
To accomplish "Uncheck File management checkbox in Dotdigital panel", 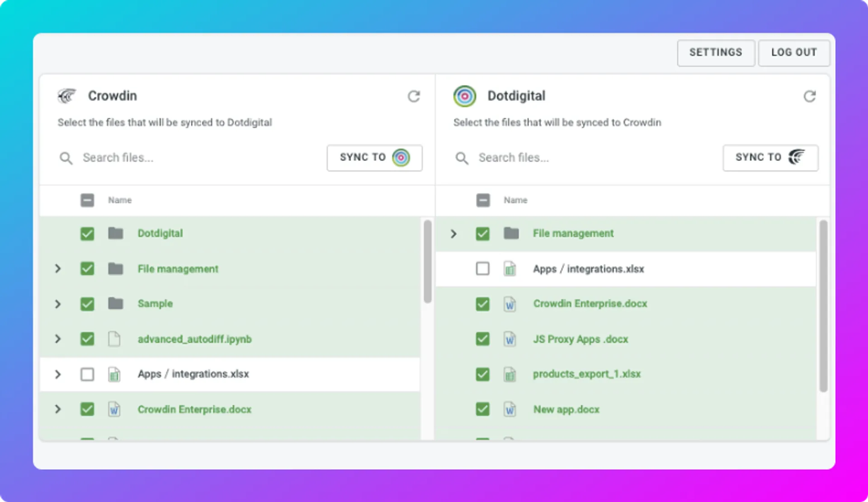I will (483, 234).
